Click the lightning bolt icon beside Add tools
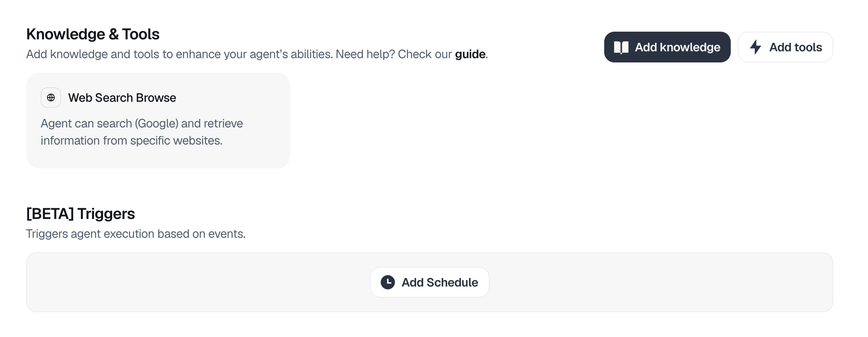This screenshot has height=337, width=868. 756,47
